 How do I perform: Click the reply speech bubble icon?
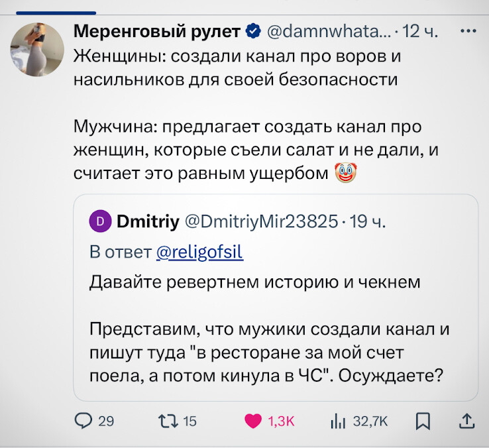(x=83, y=420)
